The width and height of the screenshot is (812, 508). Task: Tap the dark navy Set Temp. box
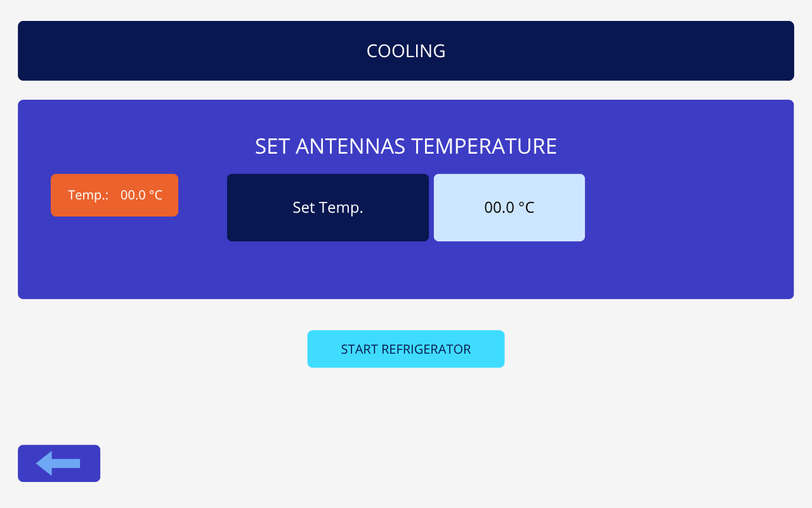[x=327, y=208]
